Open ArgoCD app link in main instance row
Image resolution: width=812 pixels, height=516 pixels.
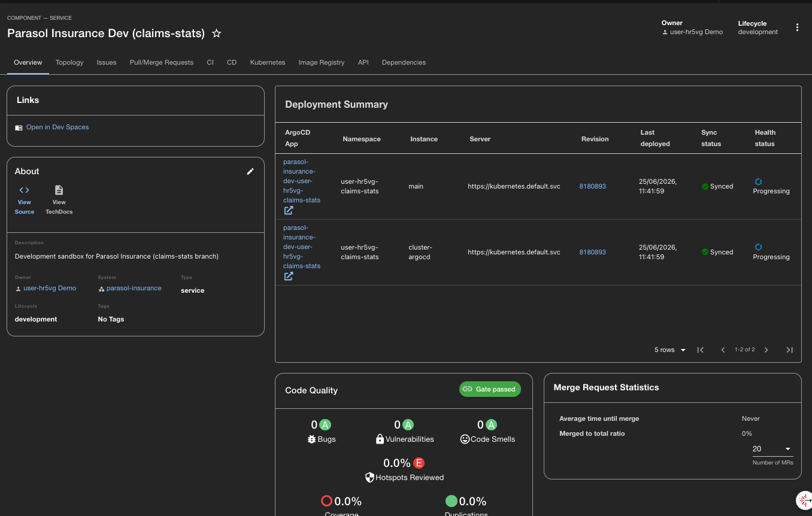(302, 181)
